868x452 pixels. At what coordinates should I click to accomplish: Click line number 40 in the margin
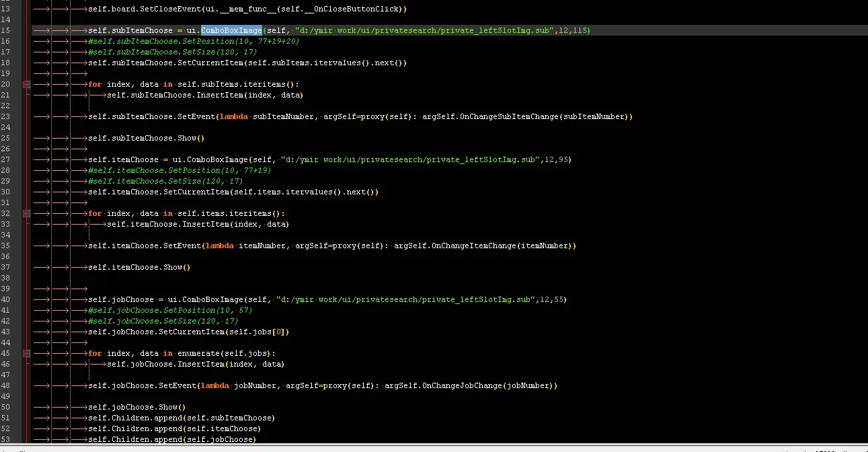[5, 300]
